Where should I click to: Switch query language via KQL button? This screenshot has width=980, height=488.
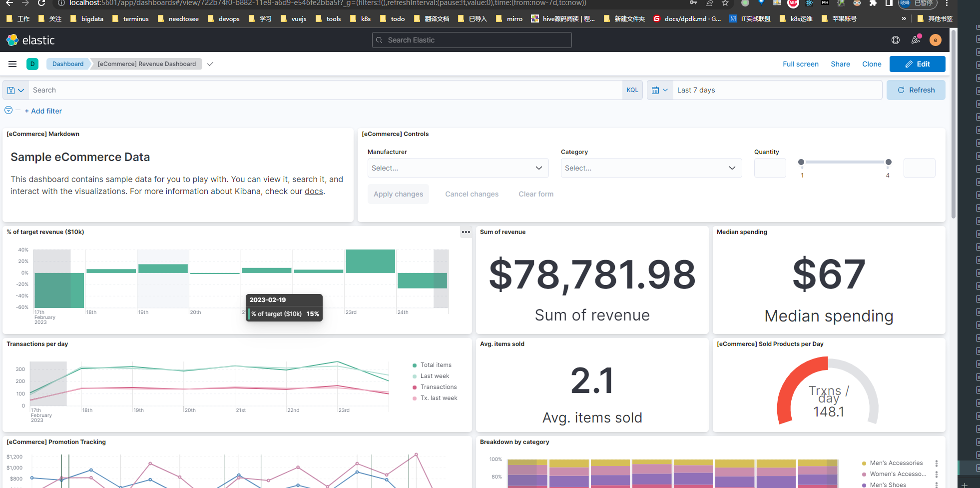point(632,90)
